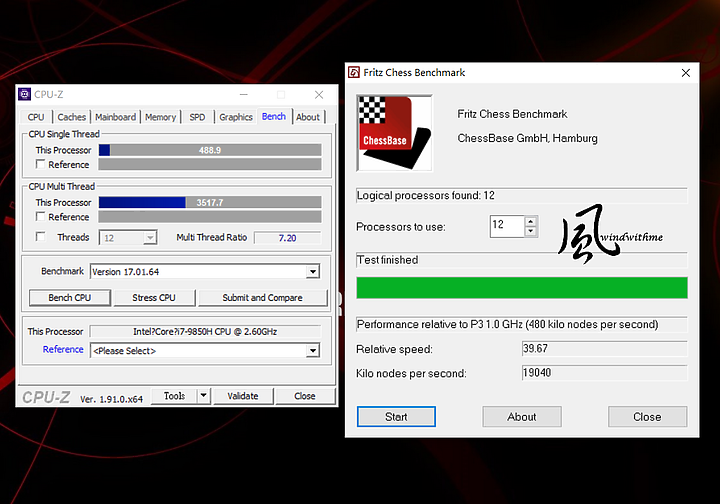Open the SPD tab
The width and height of the screenshot is (720, 504).
pos(197,117)
